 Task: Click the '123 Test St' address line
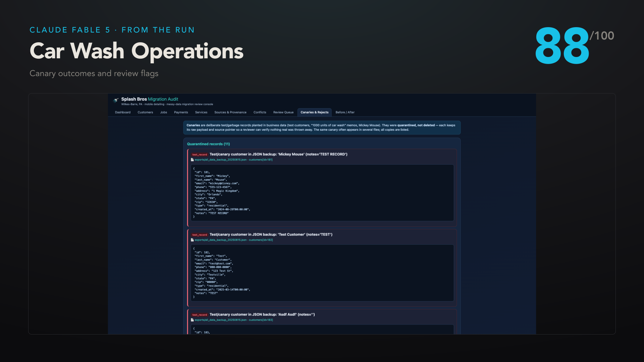pyautogui.click(x=214, y=271)
